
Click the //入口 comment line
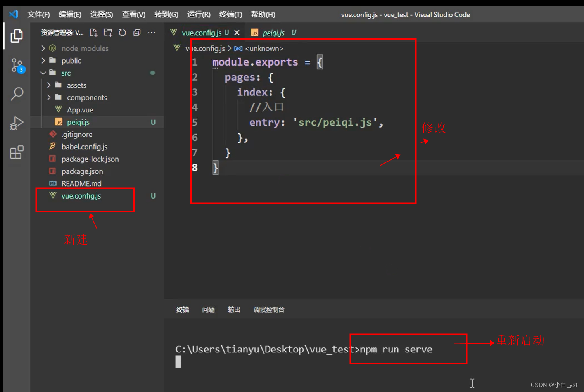(x=267, y=107)
